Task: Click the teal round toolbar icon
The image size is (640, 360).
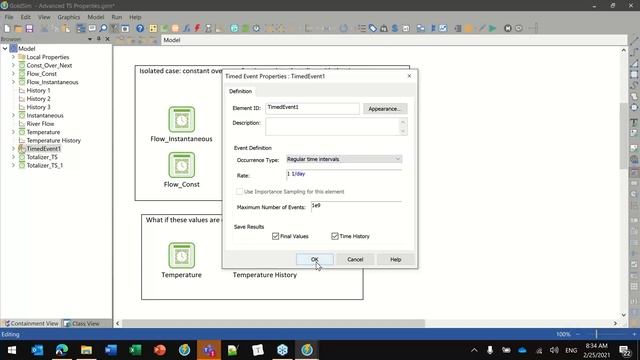Action: pyautogui.click(x=234, y=29)
